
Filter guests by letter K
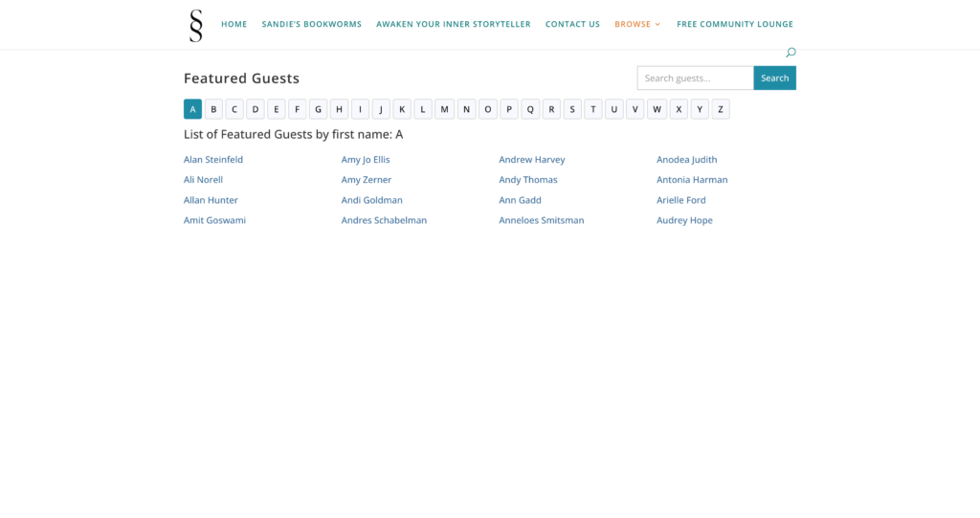click(x=402, y=109)
